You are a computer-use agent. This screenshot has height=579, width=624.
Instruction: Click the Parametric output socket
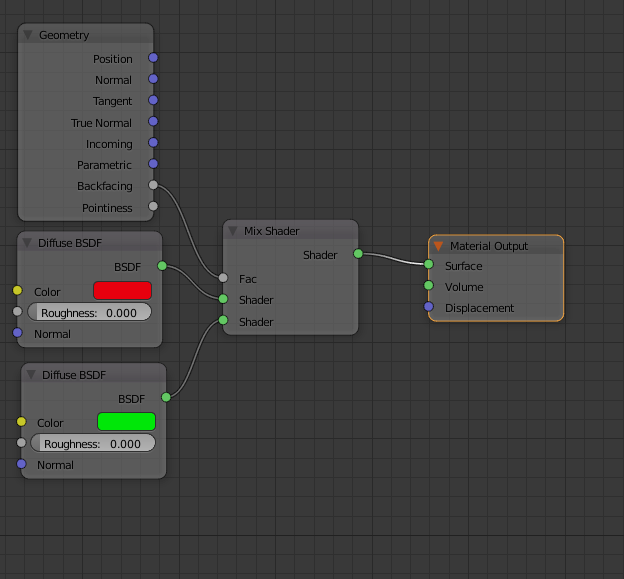153,164
